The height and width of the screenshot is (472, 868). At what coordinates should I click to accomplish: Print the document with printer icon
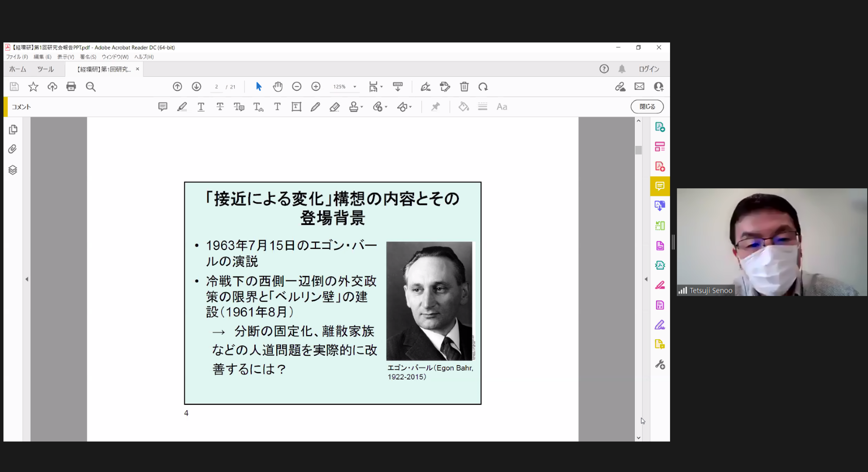pyautogui.click(x=71, y=87)
